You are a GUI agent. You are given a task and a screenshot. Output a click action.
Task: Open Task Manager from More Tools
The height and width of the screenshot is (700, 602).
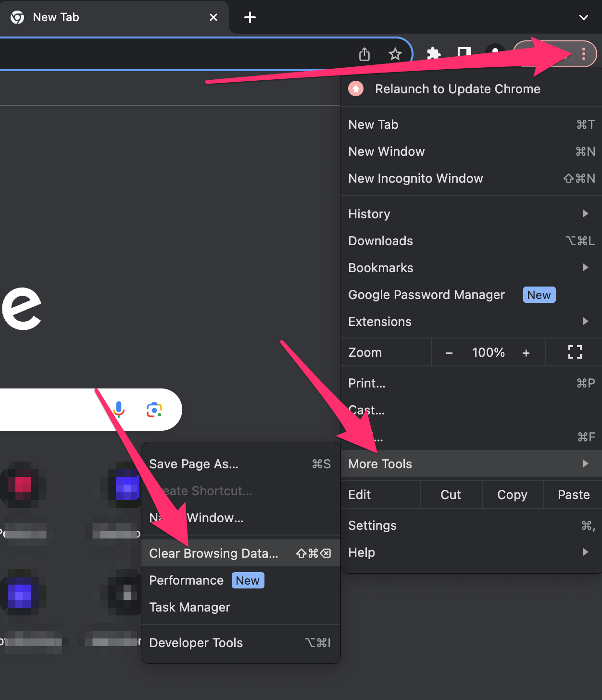[x=189, y=607]
